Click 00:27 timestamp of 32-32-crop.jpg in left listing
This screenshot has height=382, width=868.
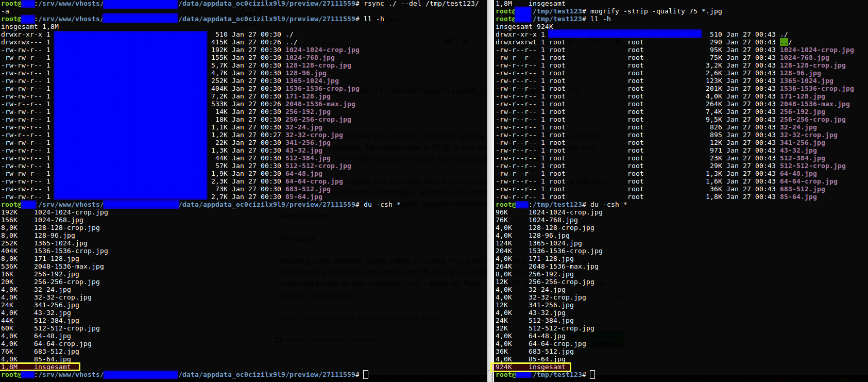(271, 135)
